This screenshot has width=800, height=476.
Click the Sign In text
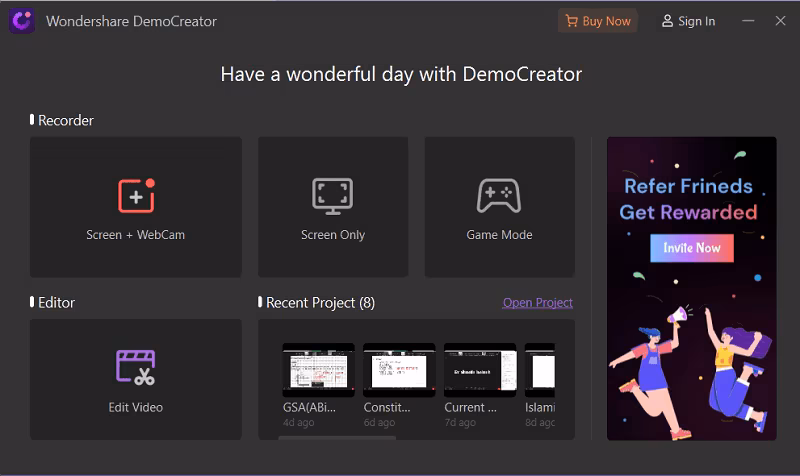pos(696,21)
